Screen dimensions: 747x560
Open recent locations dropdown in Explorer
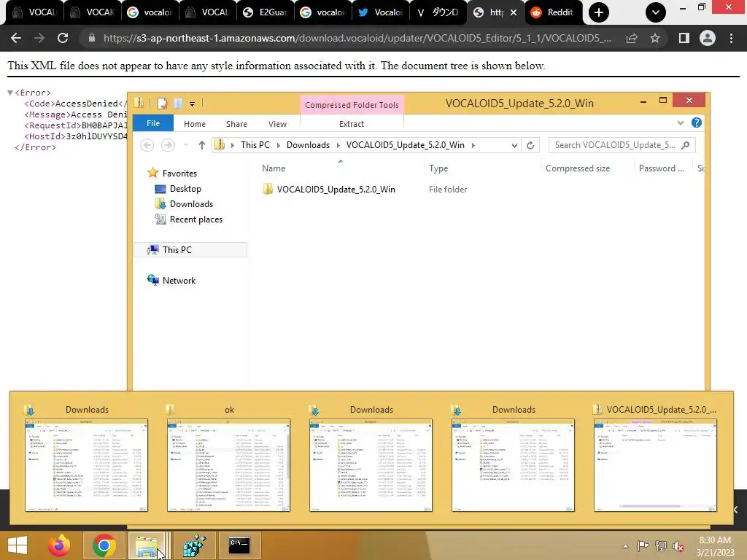point(186,145)
